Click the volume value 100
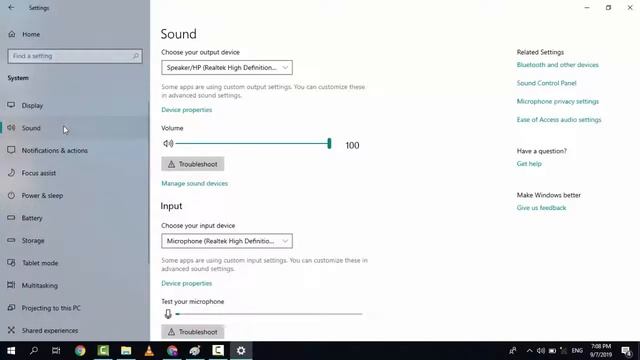 pyautogui.click(x=352, y=145)
